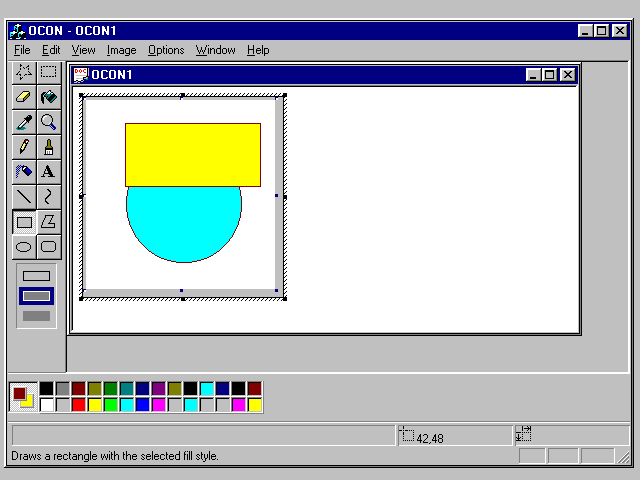Choose the solid fill without outline style
The image size is (640, 480).
[x=36, y=316]
